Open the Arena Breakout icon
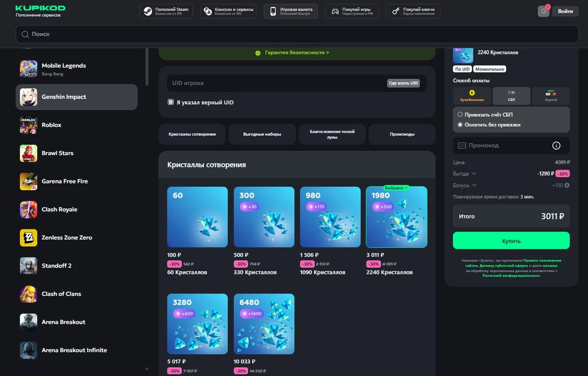Image resolution: width=588 pixels, height=376 pixels. 28,322
